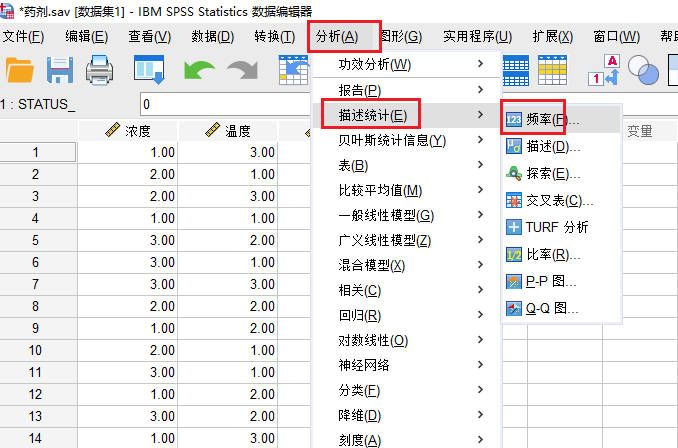The width and height of the screenshot is (678, 448).
Task: Open the 转换(T) menu
Action: 274,37
